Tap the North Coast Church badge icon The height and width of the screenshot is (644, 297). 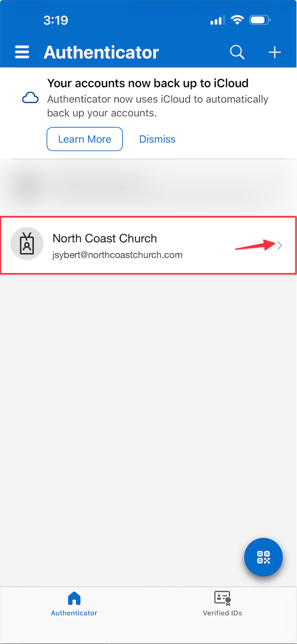27,244
